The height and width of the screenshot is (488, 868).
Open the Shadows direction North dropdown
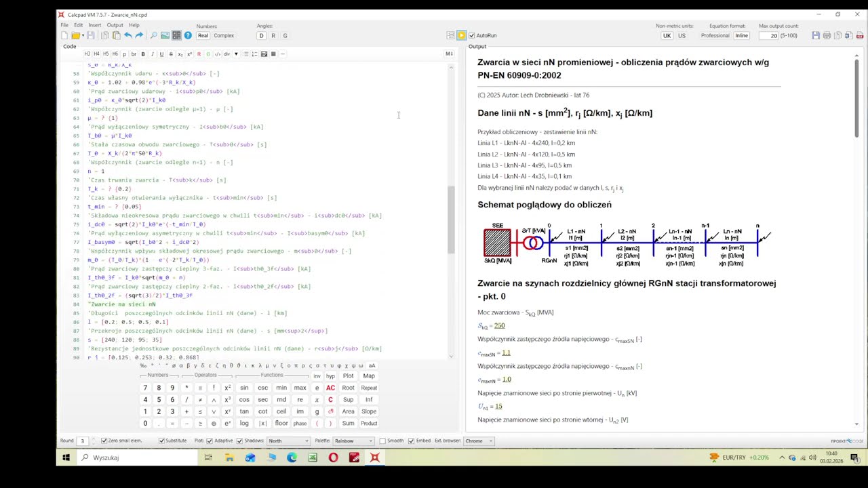[x=288, y=441]
